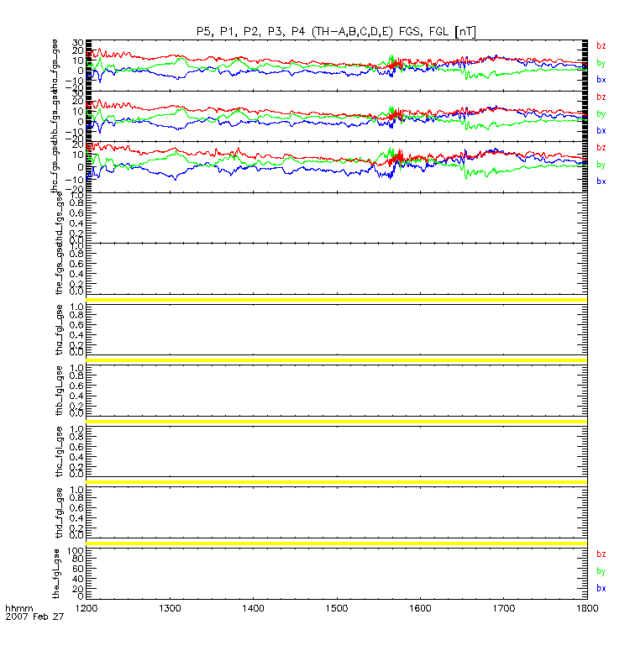The height and width of the screenshot is (672, 630).
Task: Pick the bz legend label next to thc_fgs_gse panel
Action: 601,148
